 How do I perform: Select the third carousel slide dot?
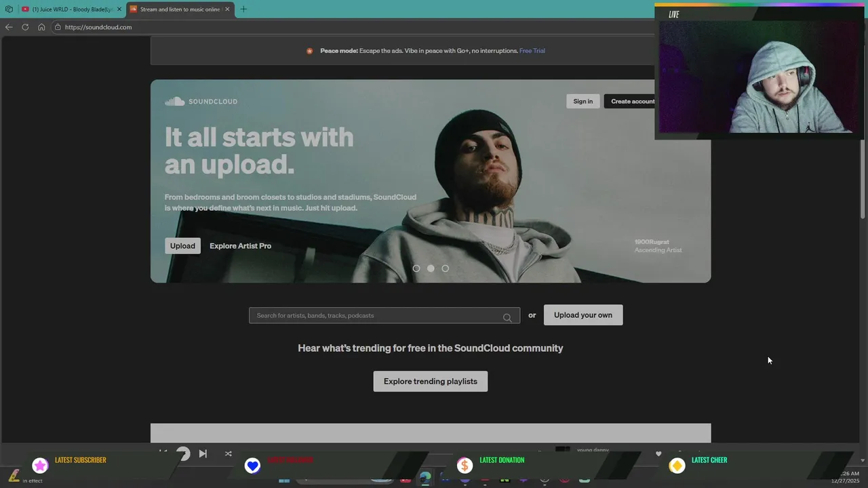445,268
